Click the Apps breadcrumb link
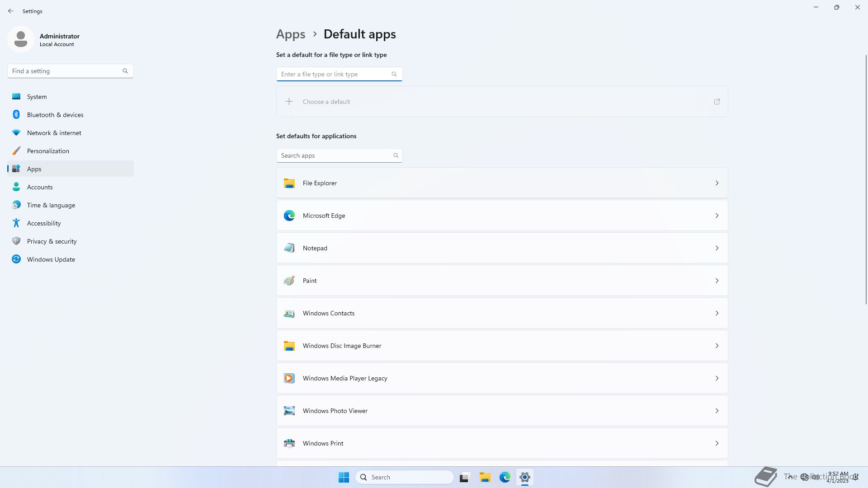This screenshot has width=868, height=488. click(x=291, y=34)
